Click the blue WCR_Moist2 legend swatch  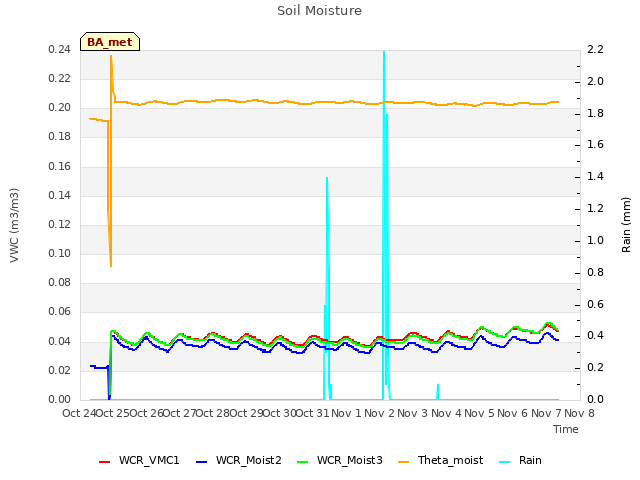tap(202, 462)
